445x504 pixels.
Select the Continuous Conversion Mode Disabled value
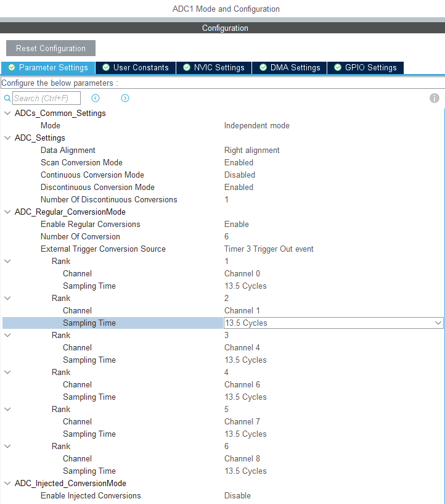click(240, 175)
